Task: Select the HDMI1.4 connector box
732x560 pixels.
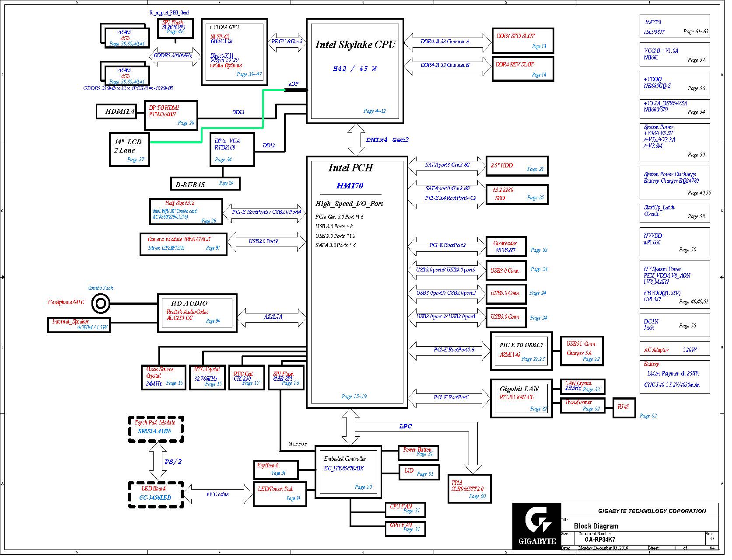Action: coord(116,111)
